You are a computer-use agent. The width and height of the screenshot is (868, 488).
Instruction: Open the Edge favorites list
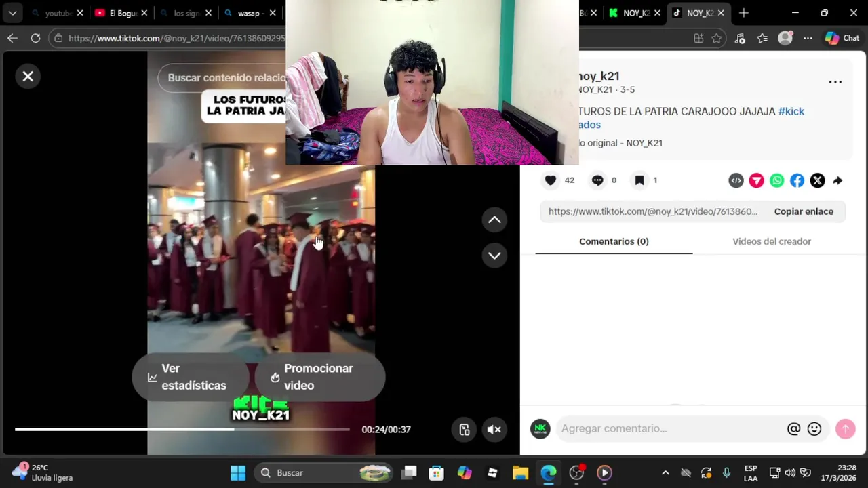point(762,39)
